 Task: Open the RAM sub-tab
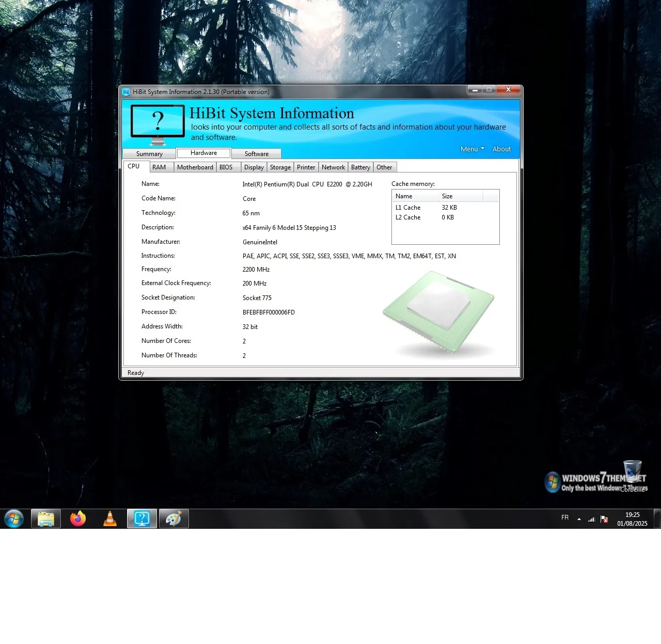point(162,167)
